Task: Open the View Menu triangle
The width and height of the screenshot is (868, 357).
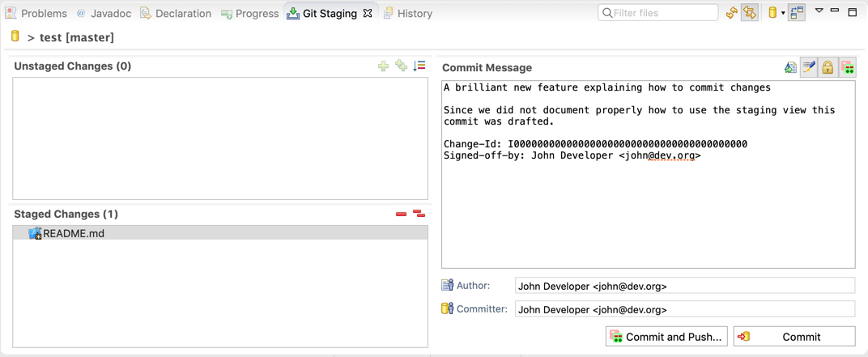Action: point(820,11)
